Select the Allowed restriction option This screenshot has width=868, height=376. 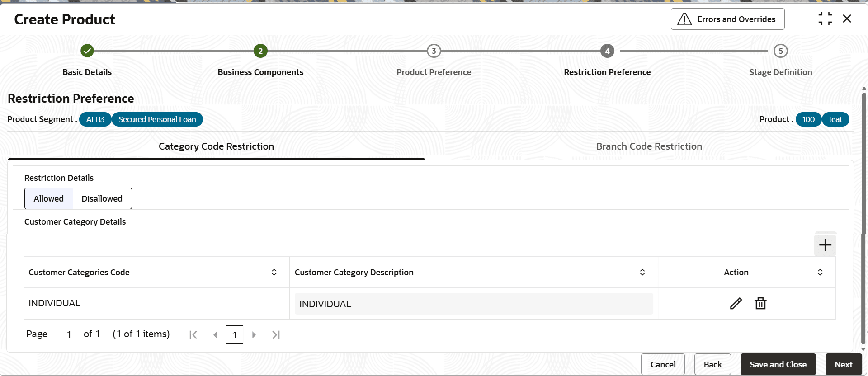[x=49, y=199]
